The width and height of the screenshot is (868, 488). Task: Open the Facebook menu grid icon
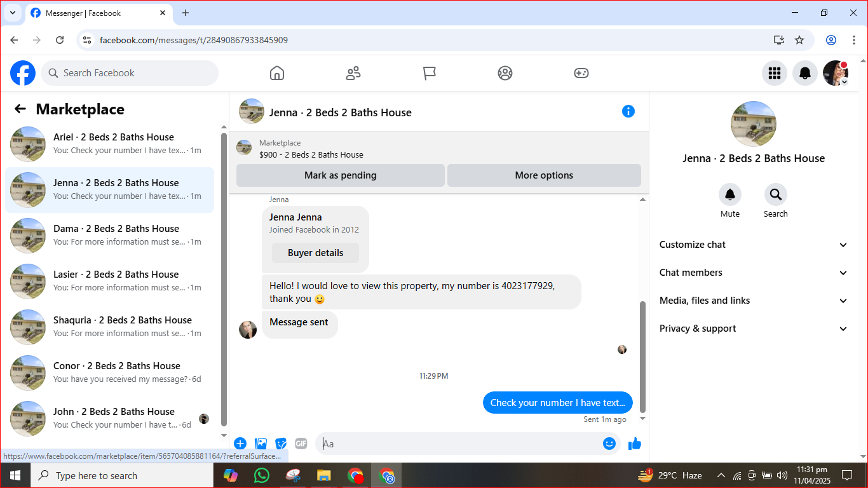click(775, 73)
